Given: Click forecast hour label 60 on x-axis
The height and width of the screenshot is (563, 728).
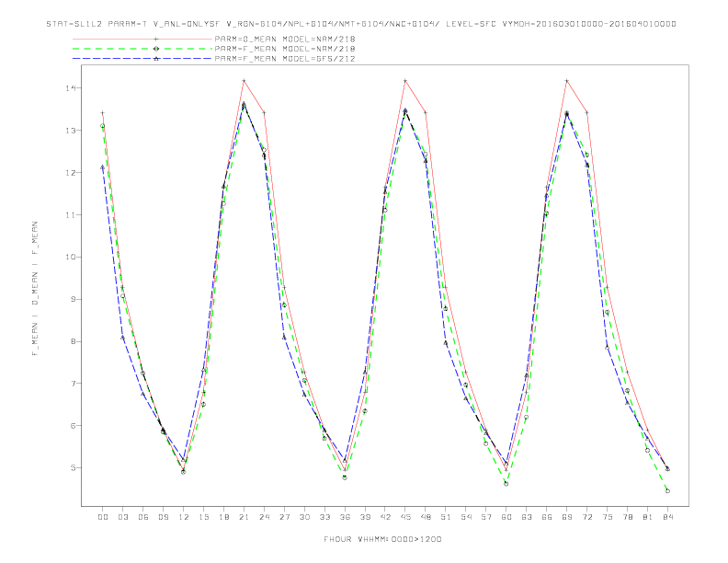Looking at the screenshot, I should click(x=506, y=517).
